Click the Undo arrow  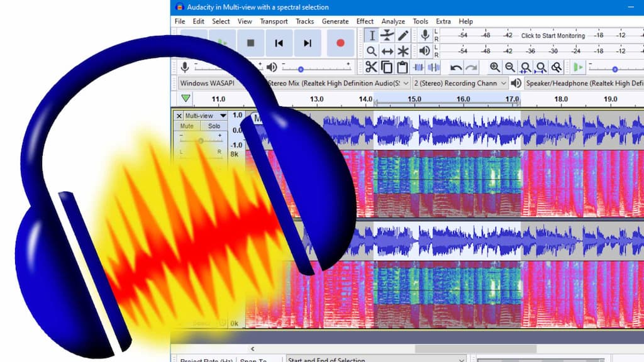(x=456, y=67)
